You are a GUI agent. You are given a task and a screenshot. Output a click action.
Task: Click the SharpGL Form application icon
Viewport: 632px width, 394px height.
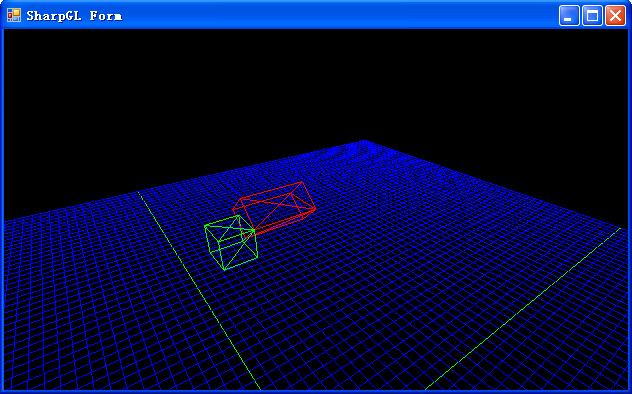tap(14, 15)
